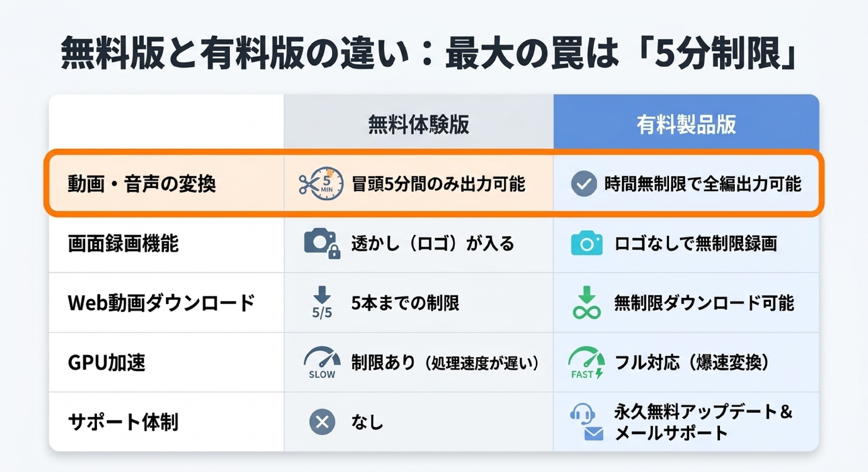868x472 pixels.
Task: Click the Web動画ダウンロード row label
Action: [x=161, y=303]
